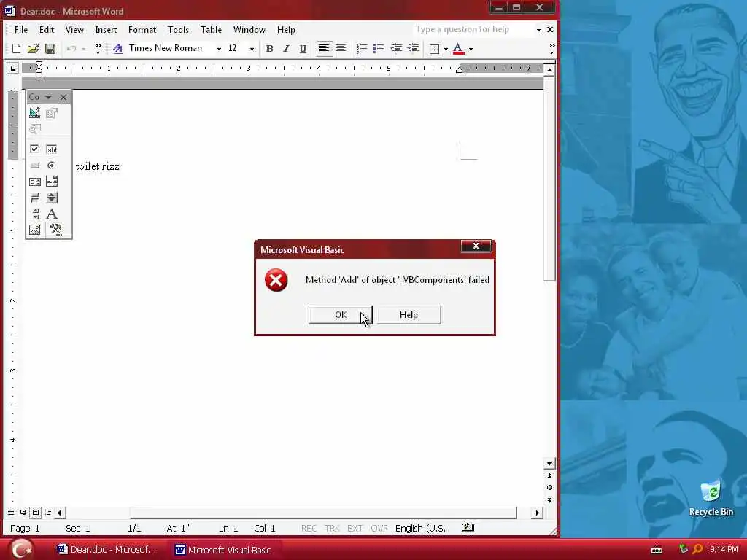Image resolution: width=747 pixels, height=560 pixels.
Task: Toggle Design Mode in Control Toolbox
Action: tap(35, 113)
